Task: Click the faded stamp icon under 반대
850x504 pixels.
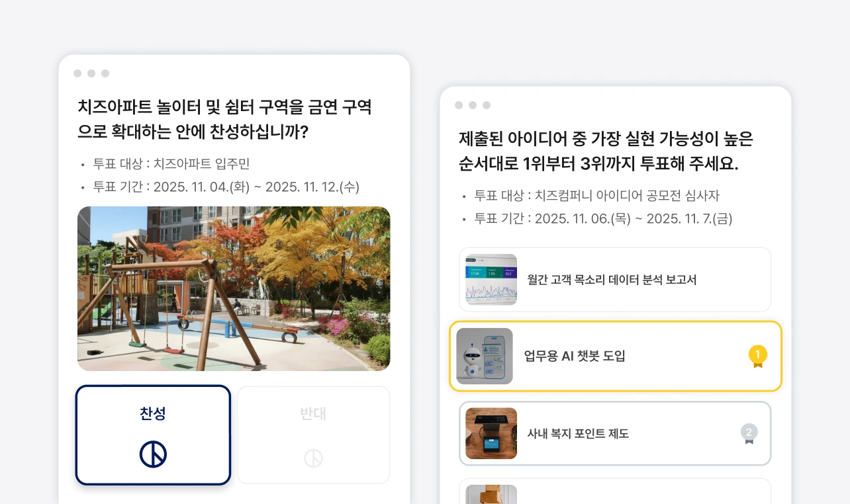Action: [x=313, y=458]
